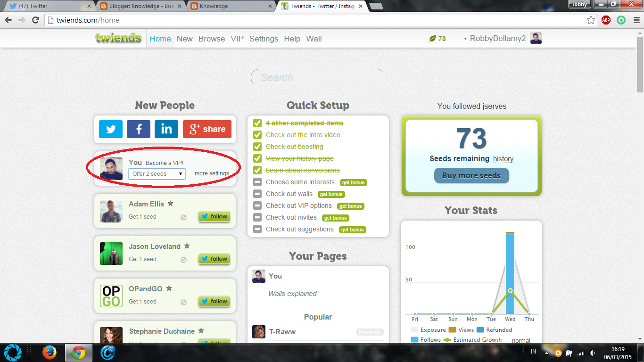644x362 pixels.
Task: Click the Search input field
Action: click(x=318, y=78)
